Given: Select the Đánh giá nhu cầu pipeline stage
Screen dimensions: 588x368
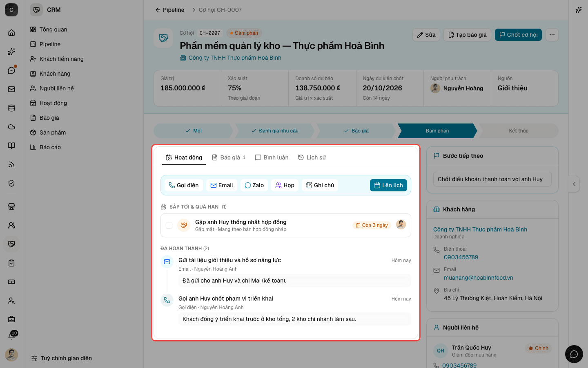Looking at the screenshot, I should 275,131.
